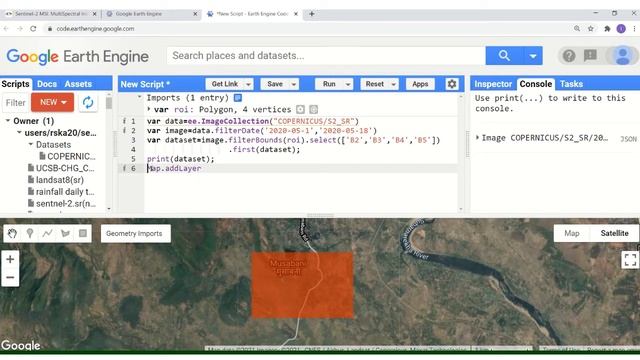Expand the Image COPERNICUS console entry
640x360 pixels.
(x=477, y=138)
